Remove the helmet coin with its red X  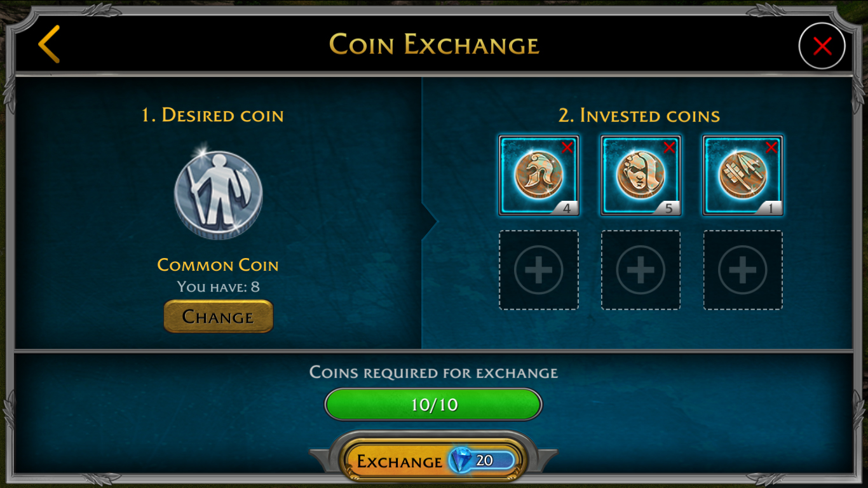pos(567,147)
